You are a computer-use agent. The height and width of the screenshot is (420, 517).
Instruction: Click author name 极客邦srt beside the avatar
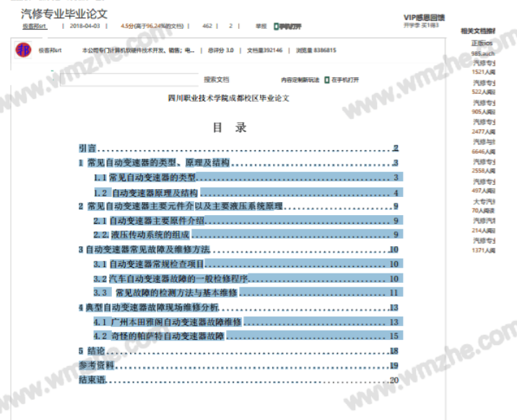tap(50, 51)
